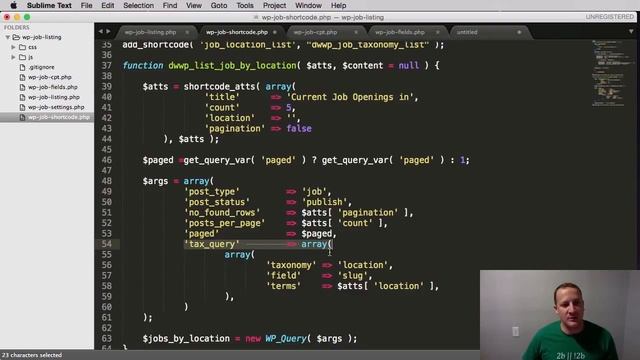Screen dimensions: 640x360
Task: Click the 'tax_query' key on line 54
Action: tap(212, 244)
